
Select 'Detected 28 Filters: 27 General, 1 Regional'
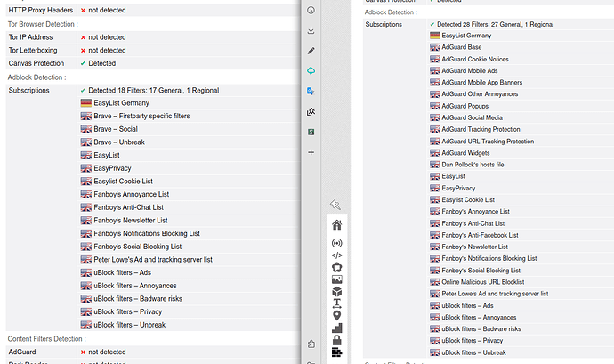495,24
